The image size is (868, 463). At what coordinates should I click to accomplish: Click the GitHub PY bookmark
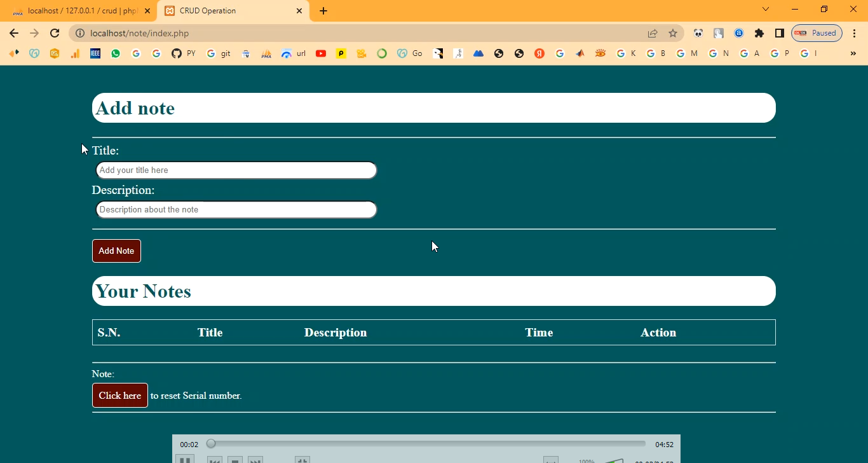click(183, 53)
